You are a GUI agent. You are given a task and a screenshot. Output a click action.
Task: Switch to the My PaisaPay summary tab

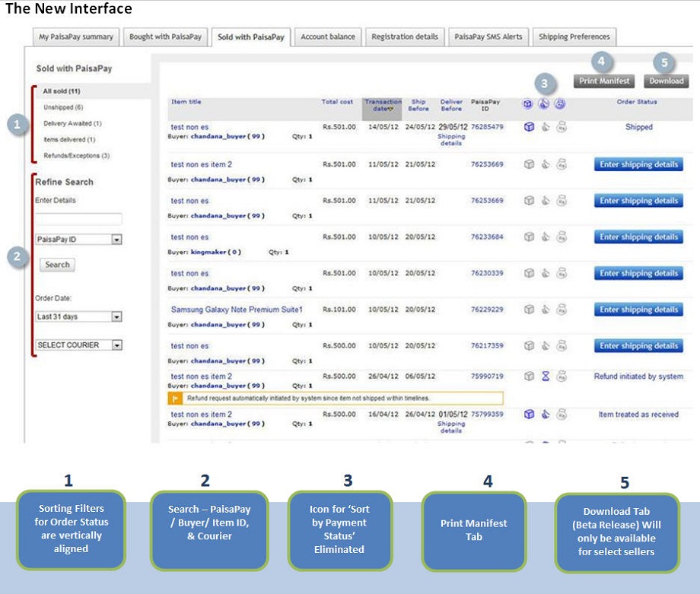click(x=76, y=37)
